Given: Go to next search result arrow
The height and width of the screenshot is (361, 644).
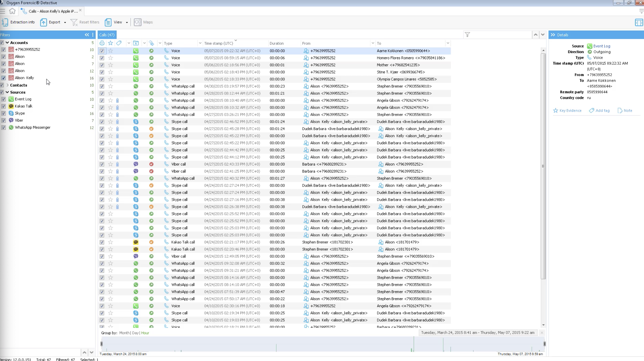Looking at the screenshot, I should click(543, 35).
